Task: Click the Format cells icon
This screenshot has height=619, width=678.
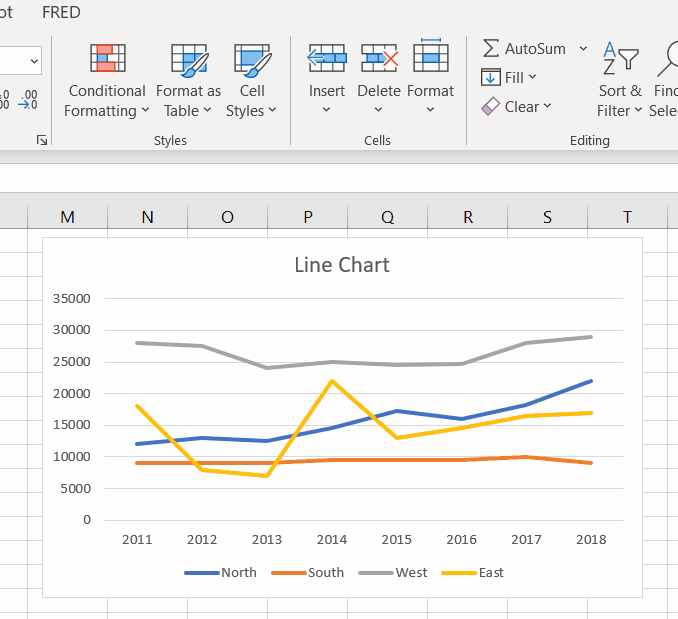Action: (431, 55)
